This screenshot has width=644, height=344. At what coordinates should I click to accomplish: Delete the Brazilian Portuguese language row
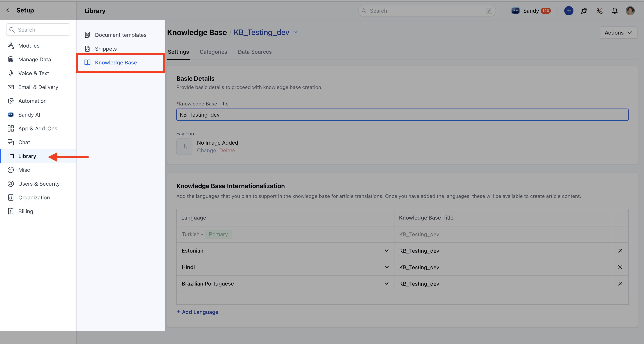pyautogui.click(x=620, y=284)
